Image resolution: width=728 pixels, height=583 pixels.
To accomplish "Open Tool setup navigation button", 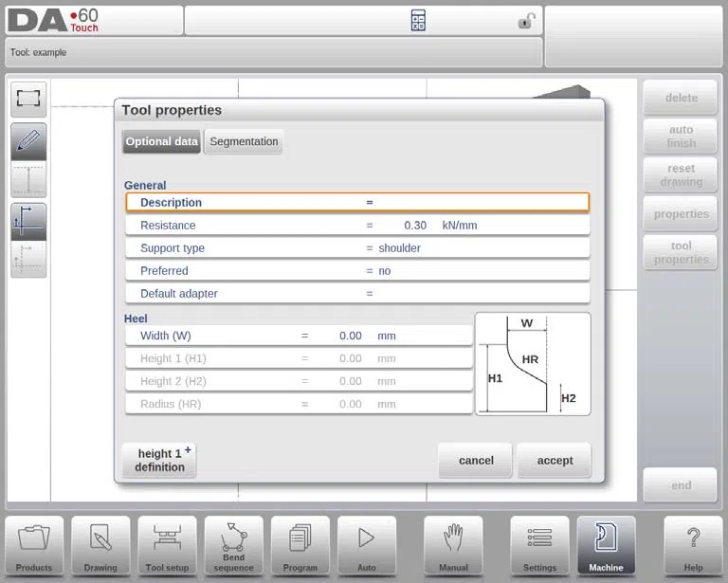I will tap(167, 546).
